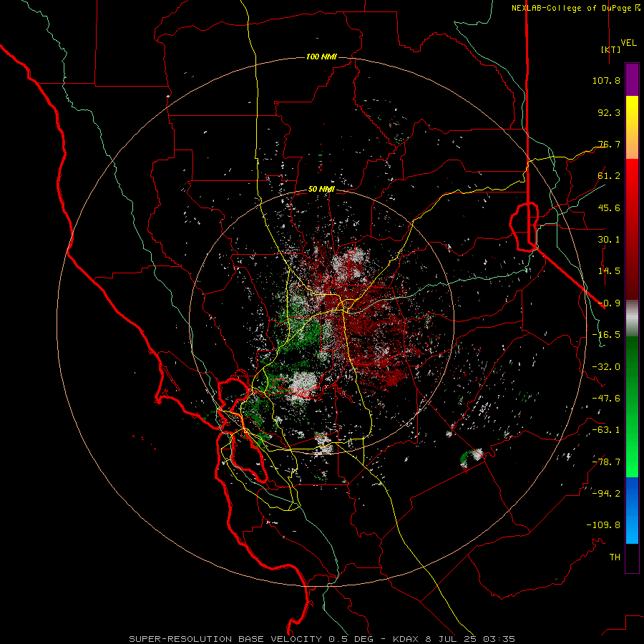Select the -78.7 velocity scale value
This screenshot has width=644, height=644.
tap(606, 462)
